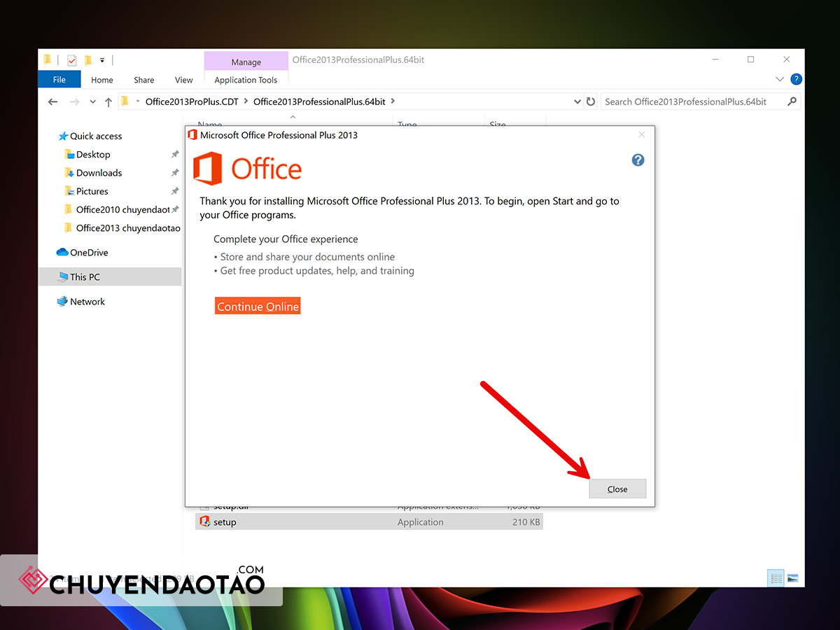Go up one folder level arrow
Viewport: 840px width, 630px height.
108,102
